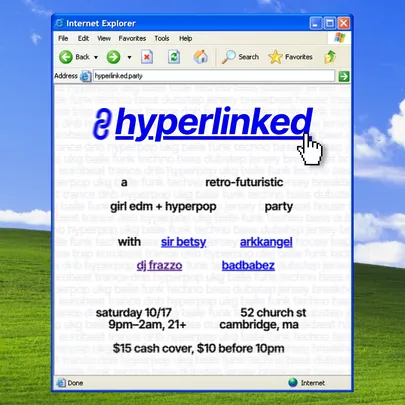Open the visited dj frazzo link
The height and width of the screenshot is (405, 405).
pos(159,265)
